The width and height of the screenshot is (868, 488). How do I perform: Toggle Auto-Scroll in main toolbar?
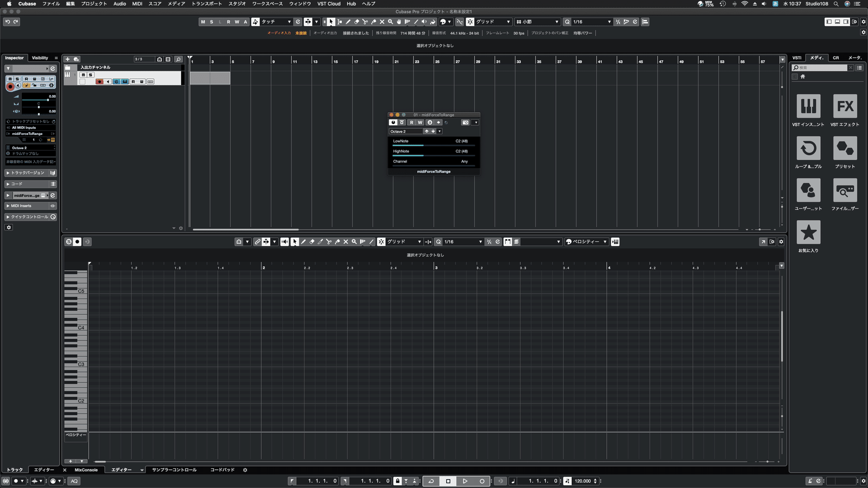308,22
